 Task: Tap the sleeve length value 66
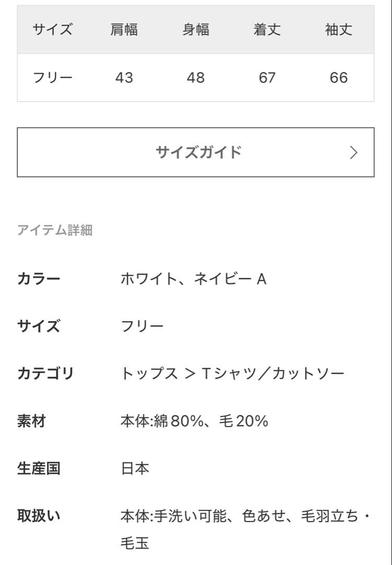point(339,77)
